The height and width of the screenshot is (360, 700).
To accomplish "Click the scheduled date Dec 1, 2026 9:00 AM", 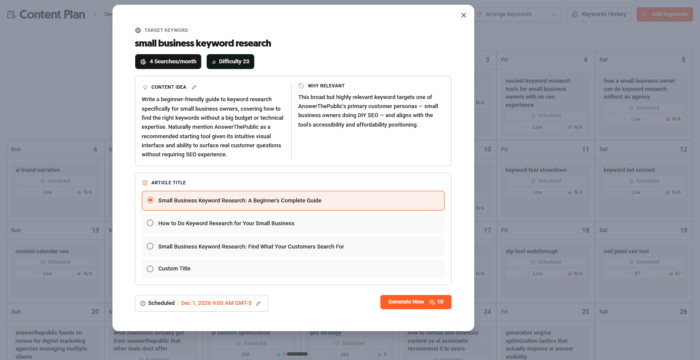I will [216, 303].
